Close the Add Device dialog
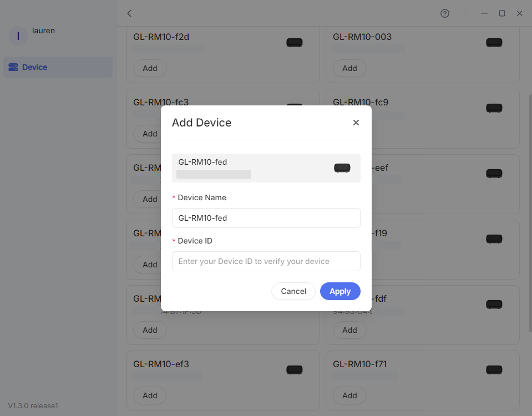This screenshot has height=416, width=532. (356, 122)
